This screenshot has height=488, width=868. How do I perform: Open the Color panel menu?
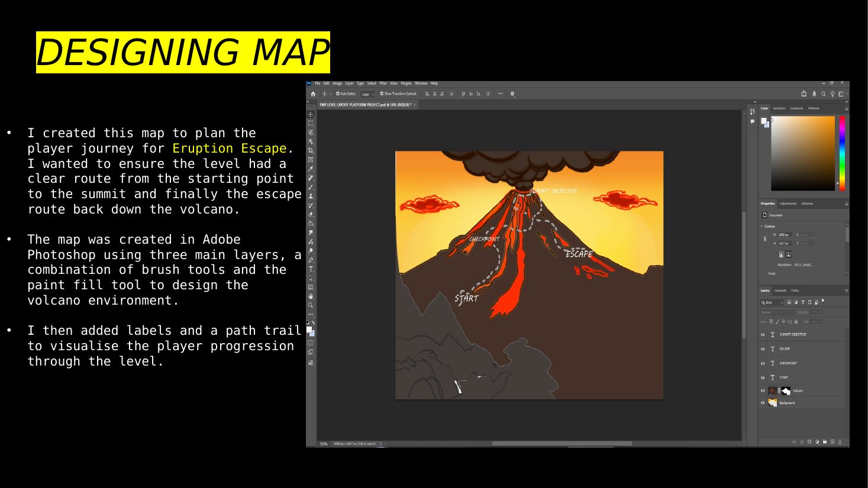coord(847,109)
